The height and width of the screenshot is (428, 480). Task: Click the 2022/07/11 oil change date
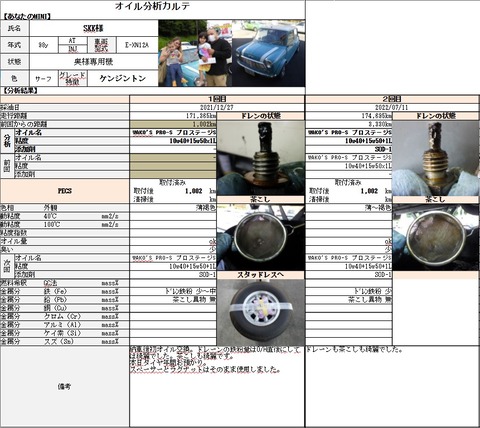pyautogui.click(x=392, y=107)
